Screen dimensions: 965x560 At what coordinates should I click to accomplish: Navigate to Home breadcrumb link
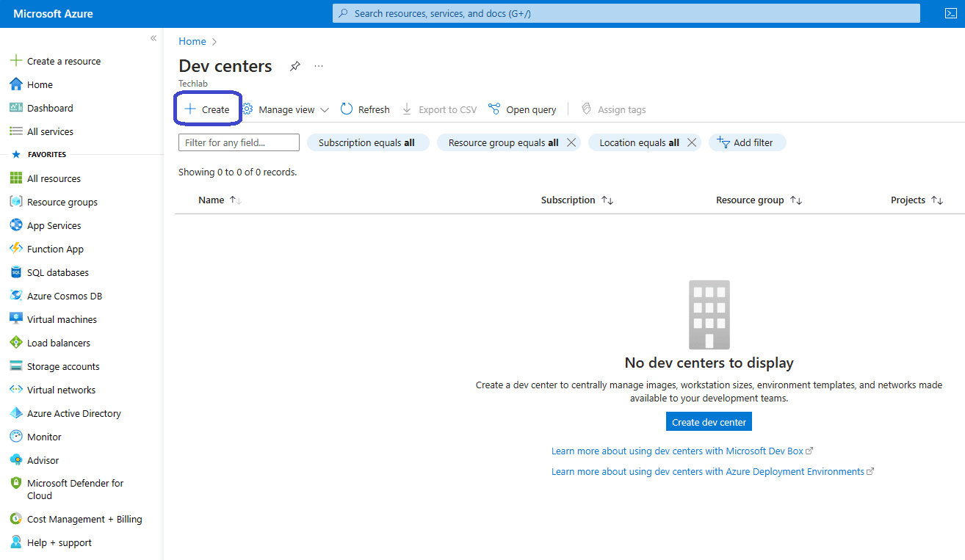point(192,41)
